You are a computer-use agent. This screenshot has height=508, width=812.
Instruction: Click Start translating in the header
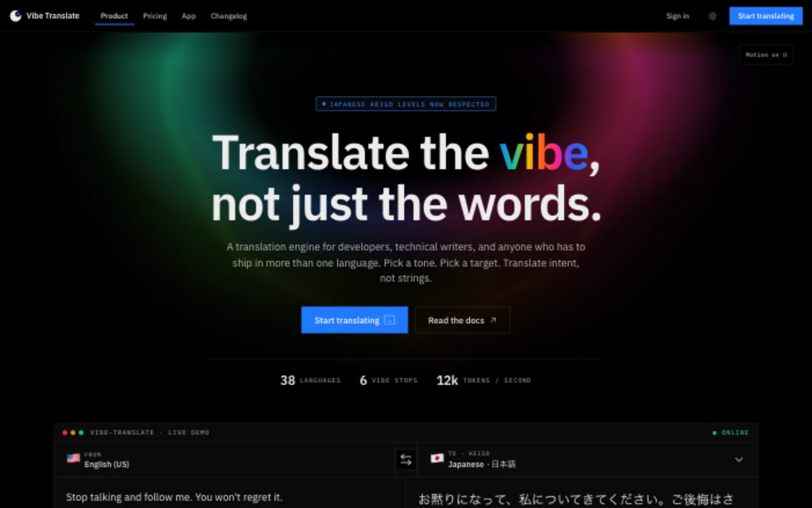point(766,16)
